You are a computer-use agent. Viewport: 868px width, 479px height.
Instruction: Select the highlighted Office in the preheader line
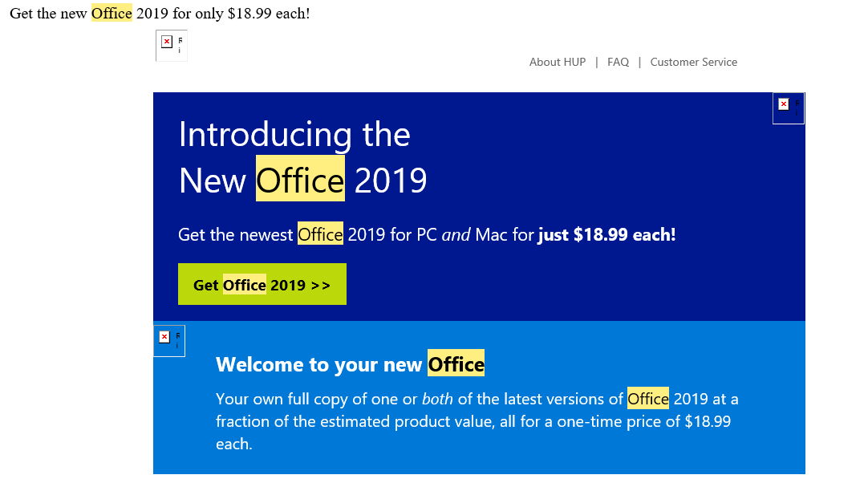coord(112,14)
